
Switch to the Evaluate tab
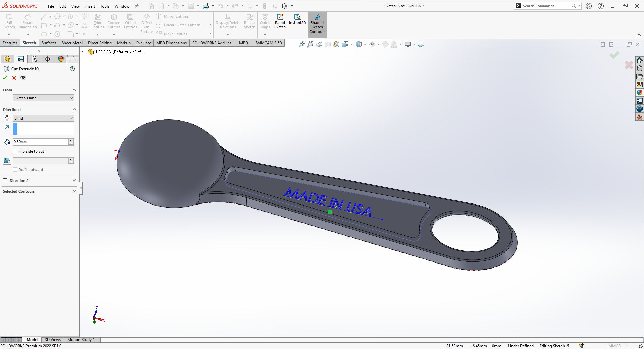(144, 43)
